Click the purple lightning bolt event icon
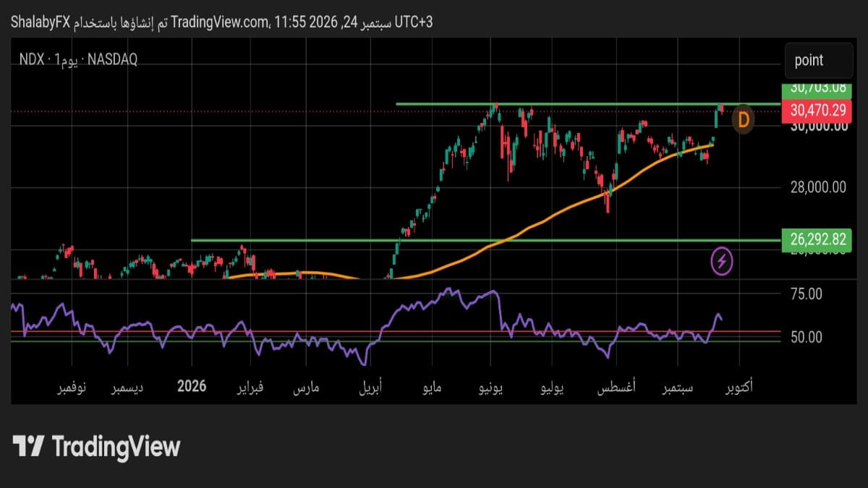The image size is (868, 488). (x=723, y=261)
